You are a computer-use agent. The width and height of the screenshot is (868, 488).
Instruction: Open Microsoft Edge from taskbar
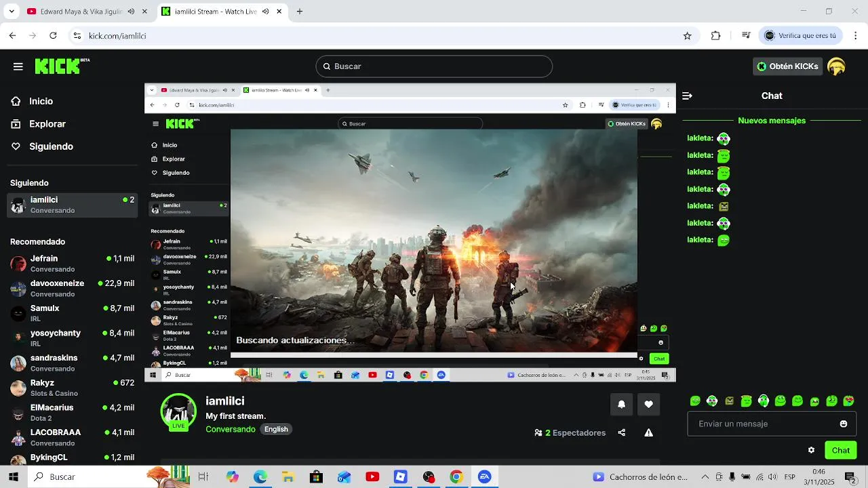[x=260, y=476]
